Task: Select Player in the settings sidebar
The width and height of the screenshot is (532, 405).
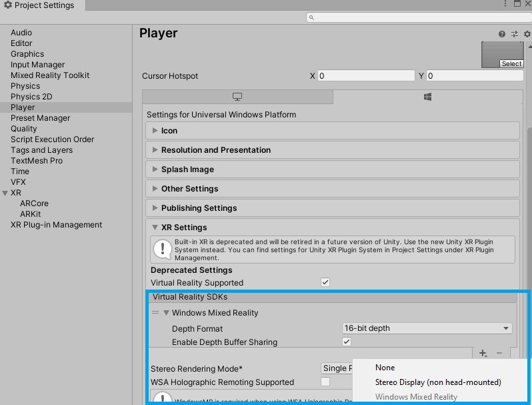Action: [23, 107]
